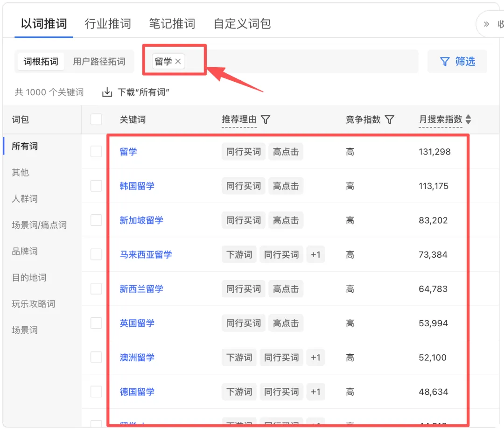
Task: Check the checkbox for the 留学 row
Action: coord(96,151)
